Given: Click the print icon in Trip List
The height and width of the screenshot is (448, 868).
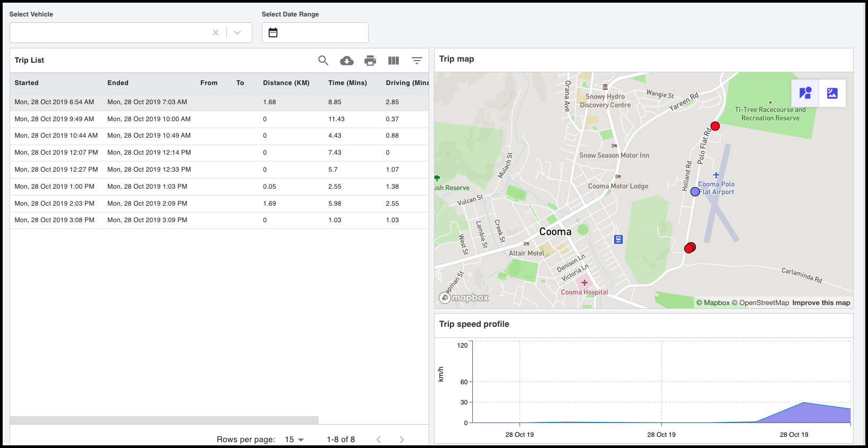Looking at the screenshot, I should point(370,61).
